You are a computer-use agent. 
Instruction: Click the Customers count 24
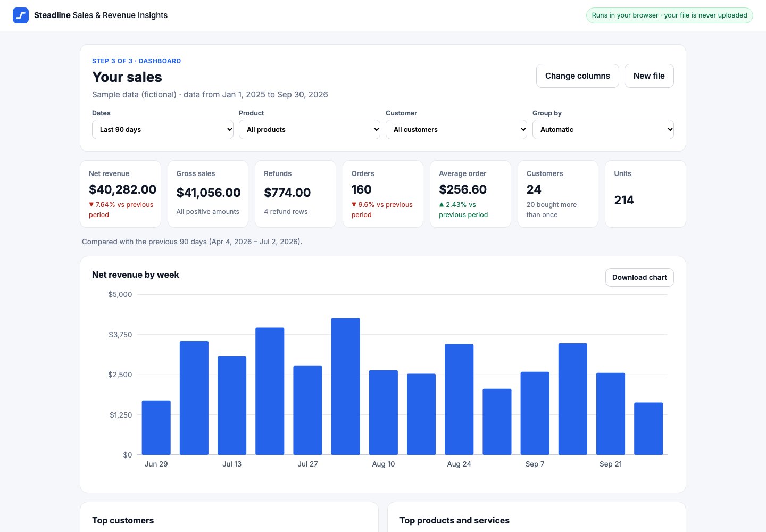click(534, 189)
